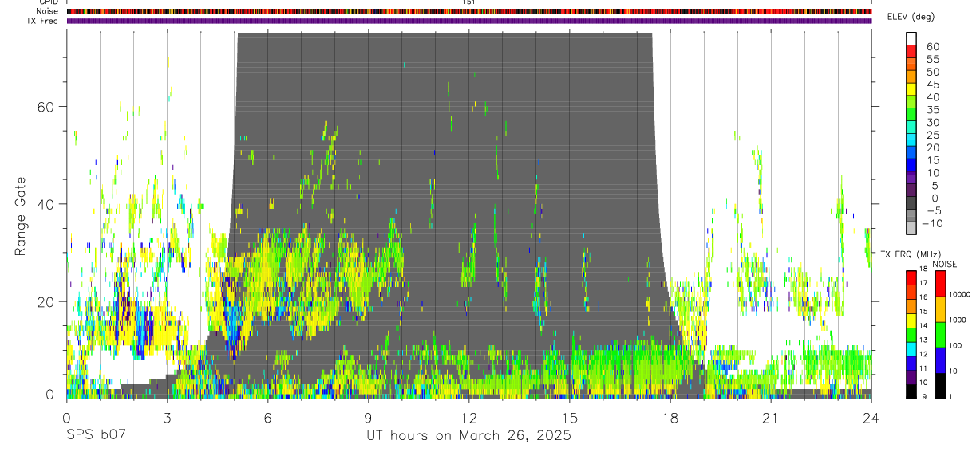Select the green 100 noise legend block
Screen dimensions: 980x452
940,335
